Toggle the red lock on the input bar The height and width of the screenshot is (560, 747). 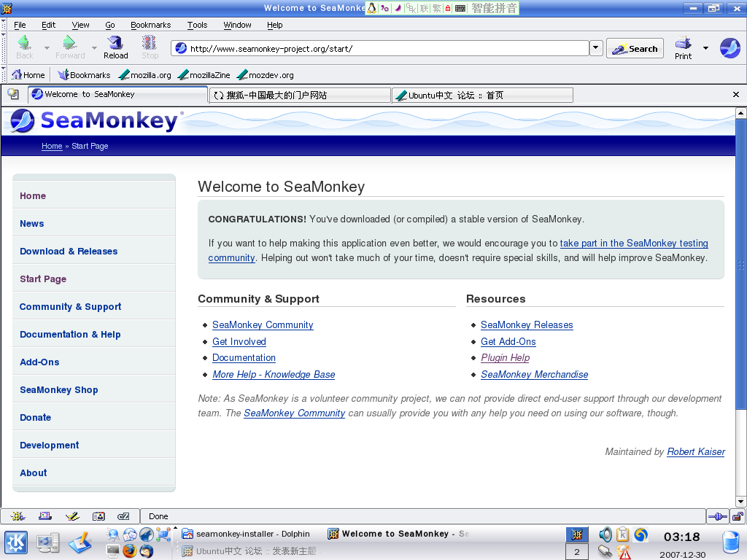448,8
